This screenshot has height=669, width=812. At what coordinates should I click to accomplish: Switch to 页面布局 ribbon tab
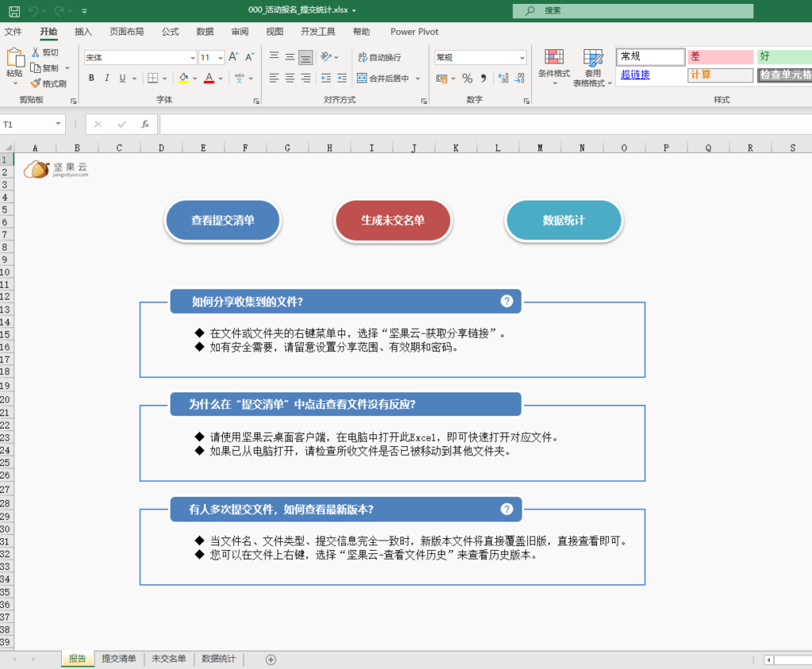(x=126, y=32)
